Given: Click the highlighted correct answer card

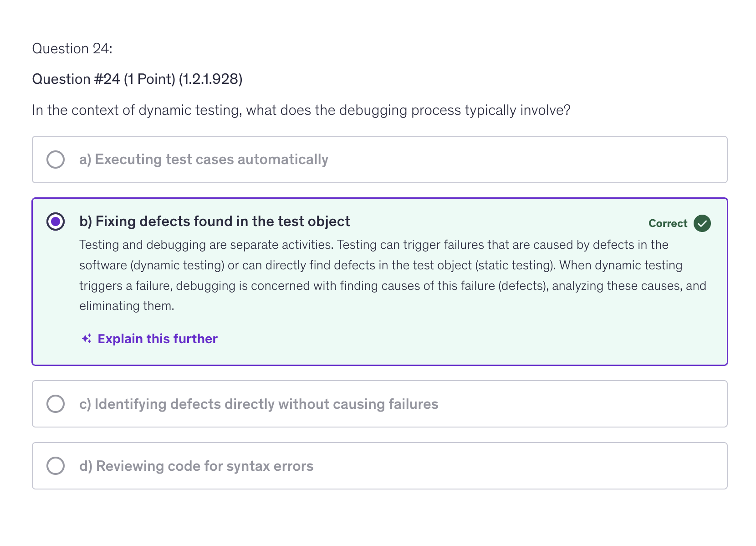Looking at the screenshot, I should 379,280.
